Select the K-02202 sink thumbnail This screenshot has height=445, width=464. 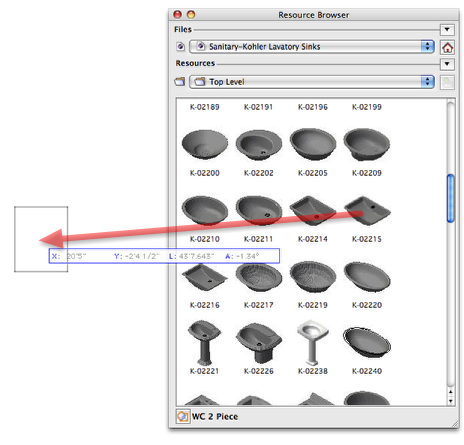(x=259, y=144)
